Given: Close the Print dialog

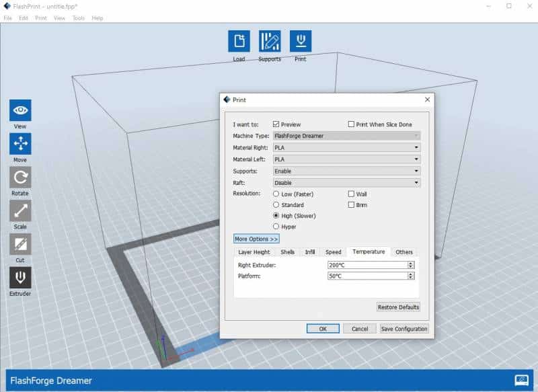Looking at the screenshot, I should click(x=427, y=100).
